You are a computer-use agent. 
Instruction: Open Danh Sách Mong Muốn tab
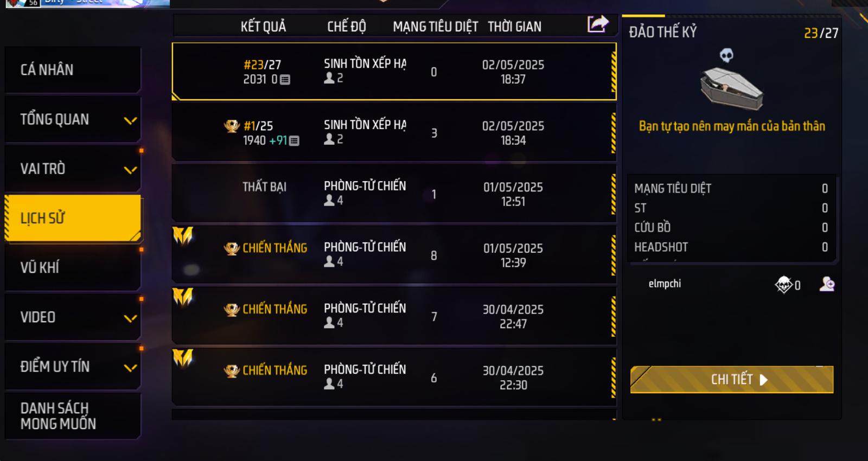coord(73,416)
